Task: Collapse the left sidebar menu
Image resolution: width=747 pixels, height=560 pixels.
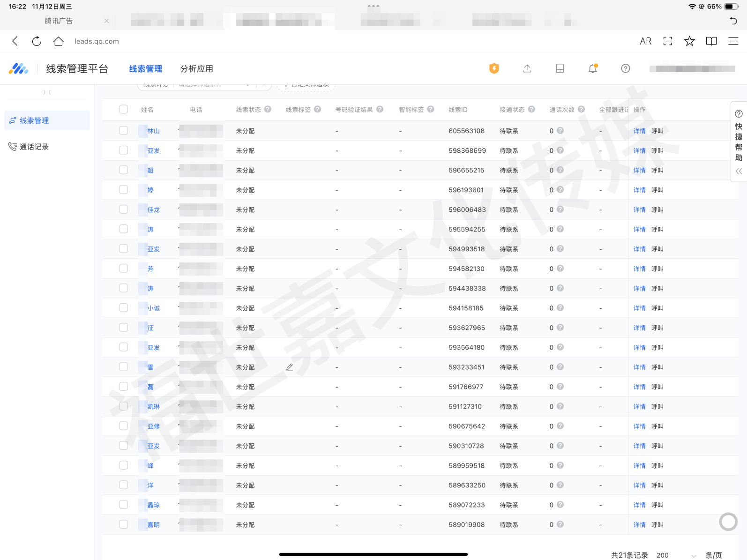Action: click(x=47, y=92)
